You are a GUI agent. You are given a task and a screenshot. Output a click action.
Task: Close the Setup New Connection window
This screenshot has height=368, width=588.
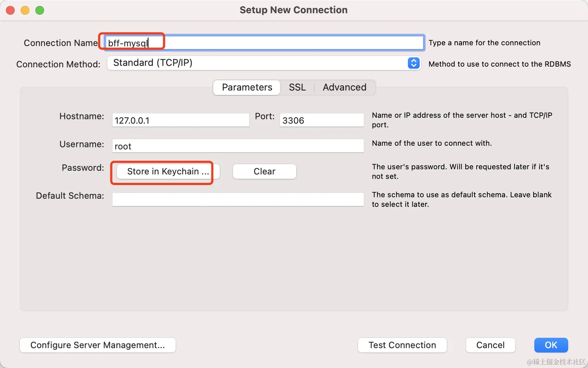10,10
